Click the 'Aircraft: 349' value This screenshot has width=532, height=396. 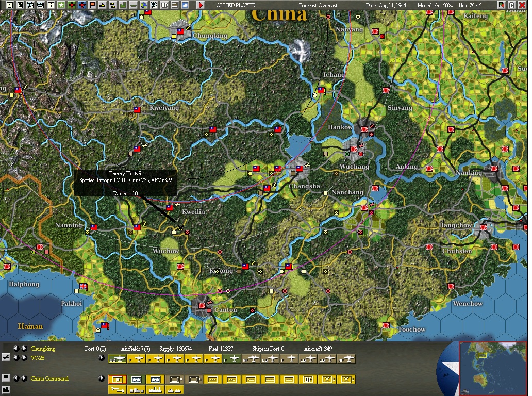pyautogui.click(x=318, y=349)
